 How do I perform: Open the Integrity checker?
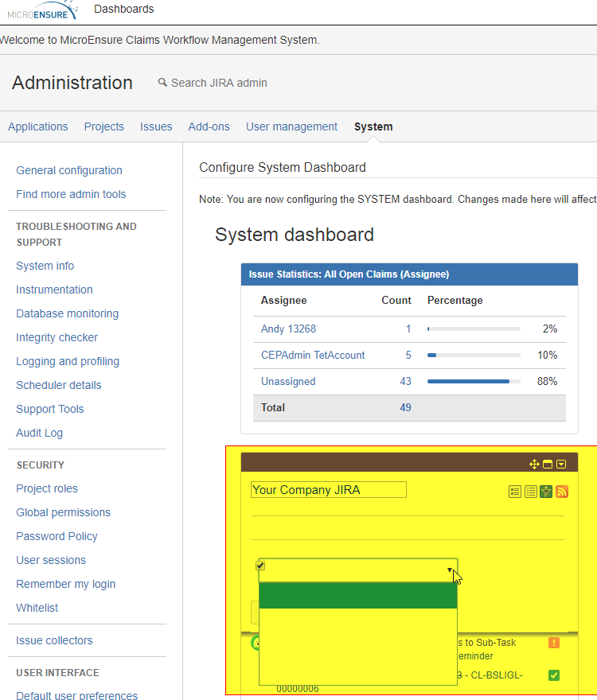(x=57, y=337)
